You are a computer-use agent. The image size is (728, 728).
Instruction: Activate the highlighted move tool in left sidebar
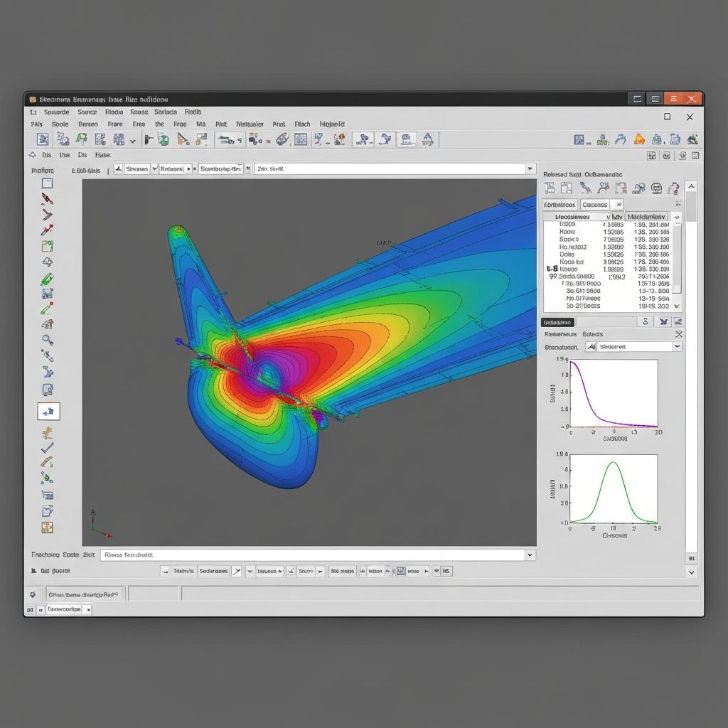[x=47, y=410]
